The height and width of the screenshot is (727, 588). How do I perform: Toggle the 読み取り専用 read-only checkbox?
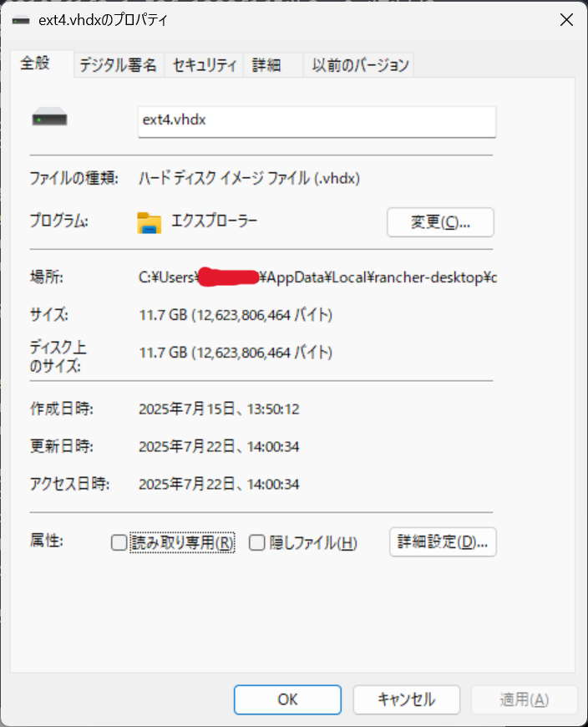pos(119,542)
